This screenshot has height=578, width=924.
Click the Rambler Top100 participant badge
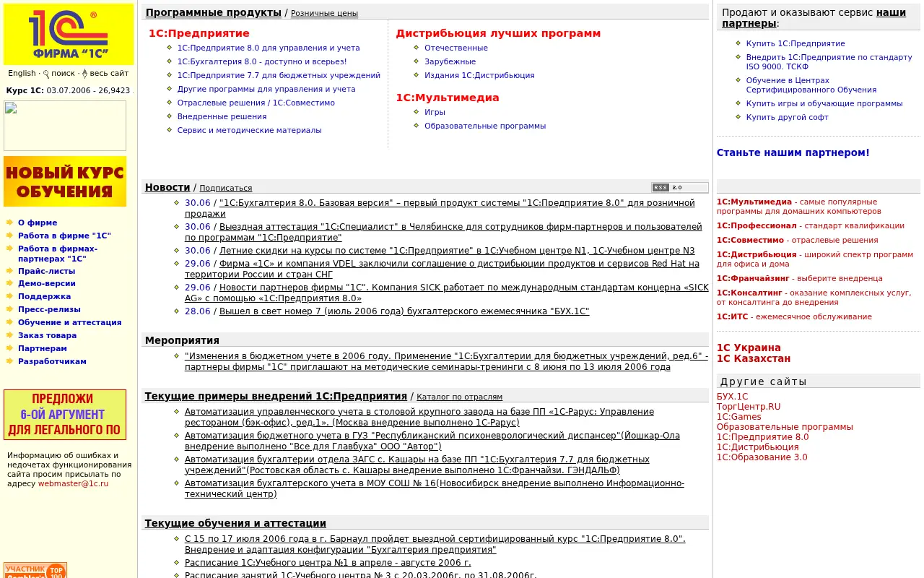point(35,570)
